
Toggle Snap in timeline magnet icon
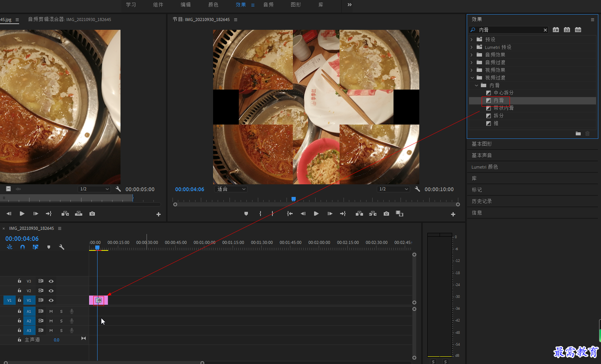coord(23,247)
